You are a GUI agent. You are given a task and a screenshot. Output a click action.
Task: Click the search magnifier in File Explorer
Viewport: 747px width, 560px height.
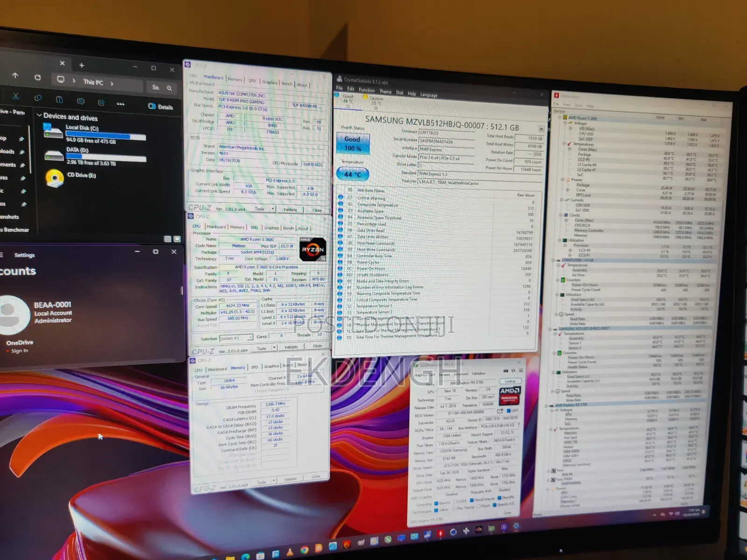tap(169, 88)
